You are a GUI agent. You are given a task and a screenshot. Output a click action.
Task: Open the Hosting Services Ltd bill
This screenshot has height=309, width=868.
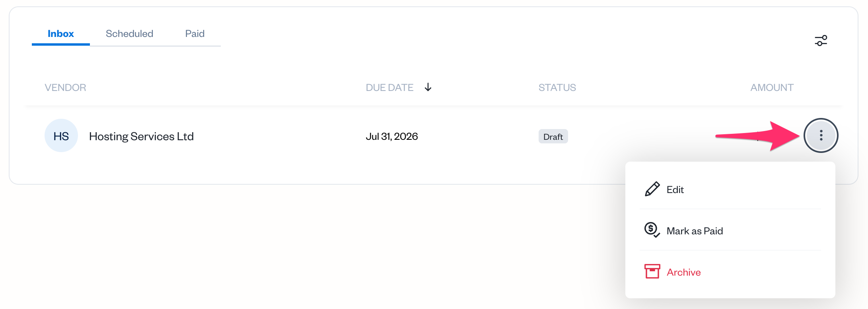[x=141, y=136]
